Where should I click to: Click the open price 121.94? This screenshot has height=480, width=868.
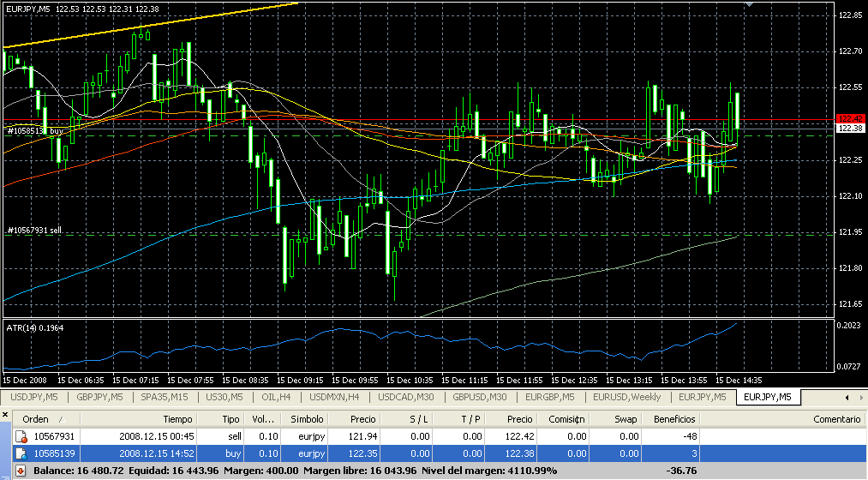(364, 436)
